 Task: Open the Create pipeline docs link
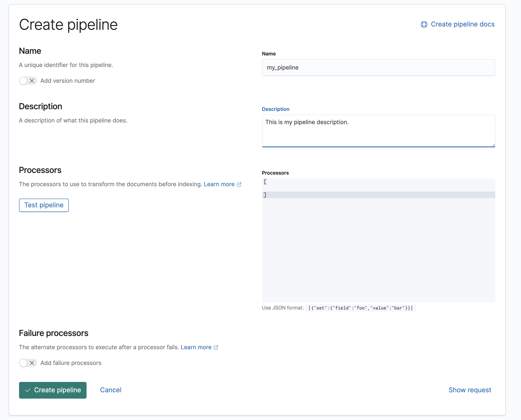[x=462, y=24]
